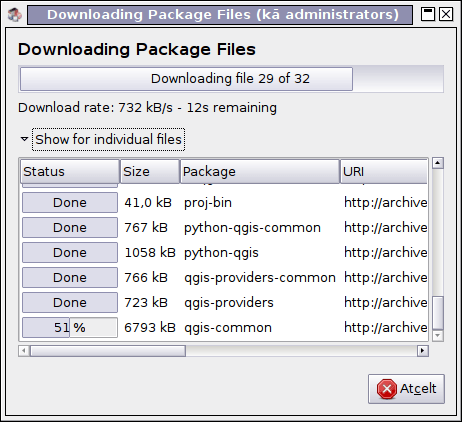Click the vertical scrollbar up arrow
Screen dimensions: 462x422
tap(438, 163)
